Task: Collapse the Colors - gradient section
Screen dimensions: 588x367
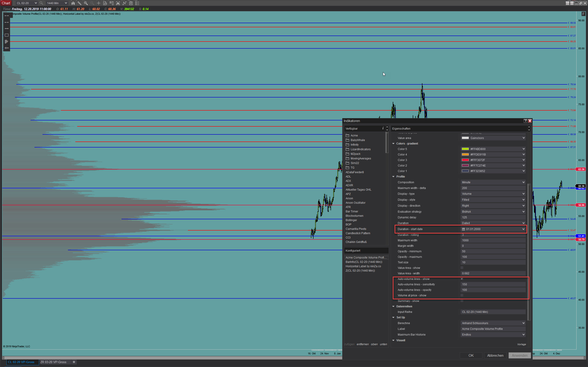Action: click(x=393, y=143)
